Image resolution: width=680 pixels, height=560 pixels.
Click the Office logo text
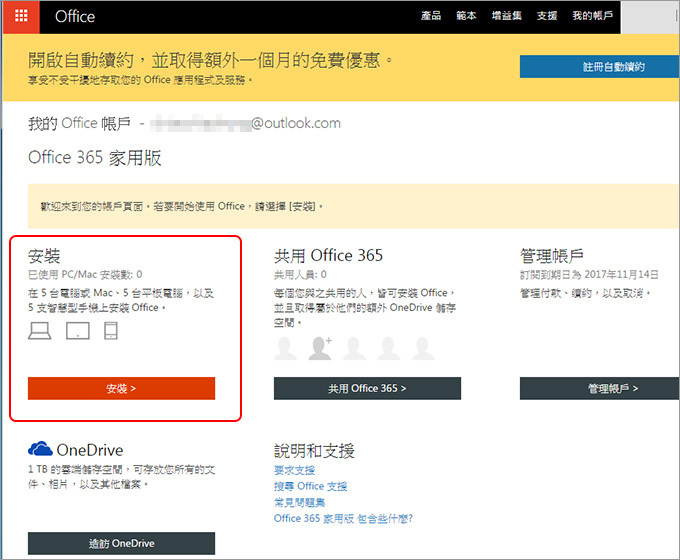click(x=75, y=16)
